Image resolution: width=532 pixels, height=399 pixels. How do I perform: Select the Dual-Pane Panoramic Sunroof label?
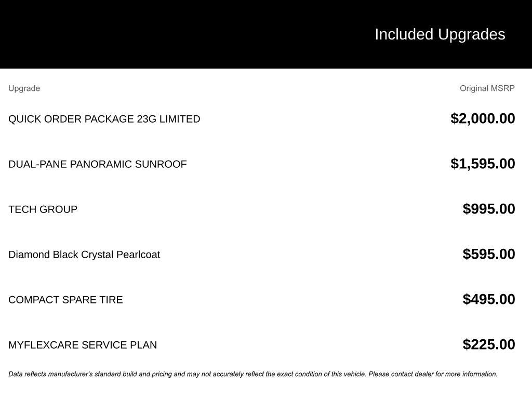(x=97, y=164)
